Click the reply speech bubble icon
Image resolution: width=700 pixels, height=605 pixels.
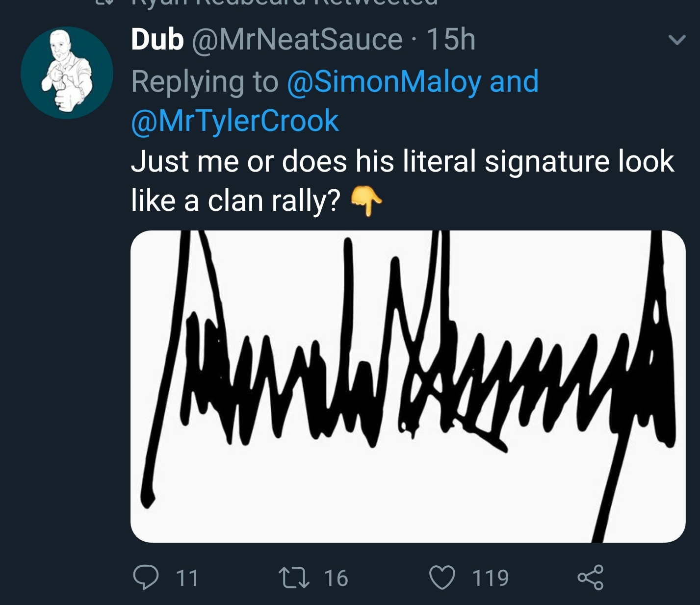[146, 578]
